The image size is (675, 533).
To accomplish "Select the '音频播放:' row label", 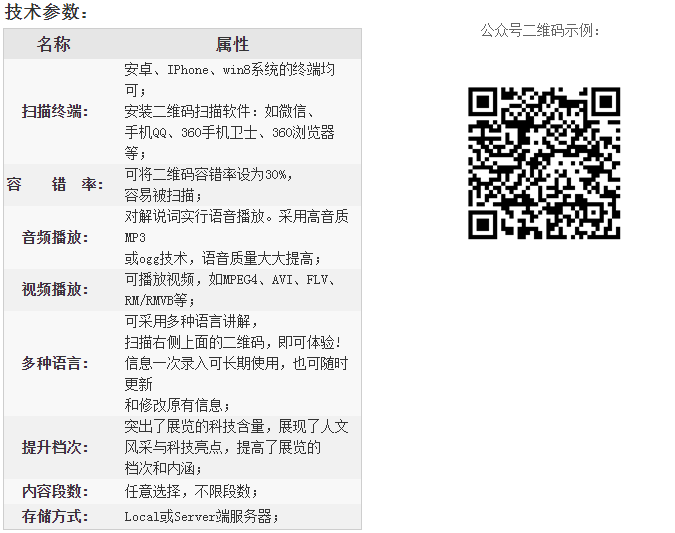I will click(55, 237).
